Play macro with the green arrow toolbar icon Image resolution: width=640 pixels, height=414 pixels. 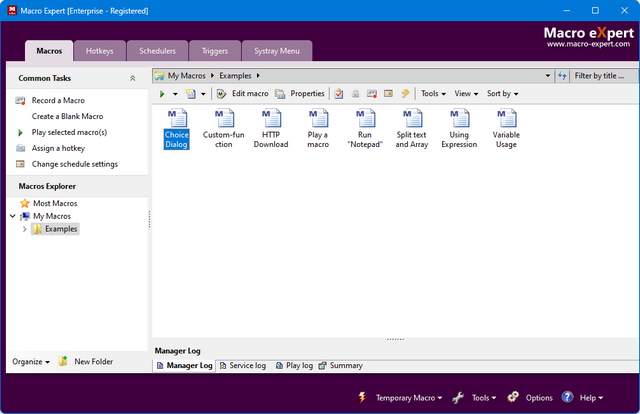(162, 94)
